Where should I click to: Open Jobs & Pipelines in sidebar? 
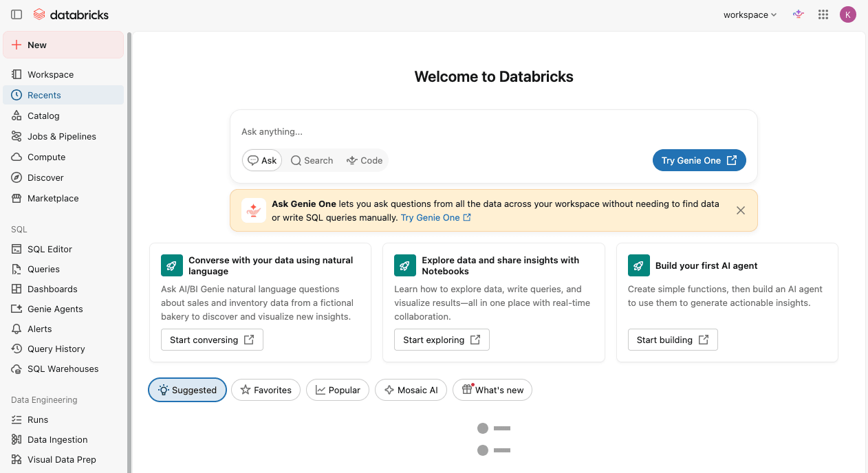click(63, 136)
